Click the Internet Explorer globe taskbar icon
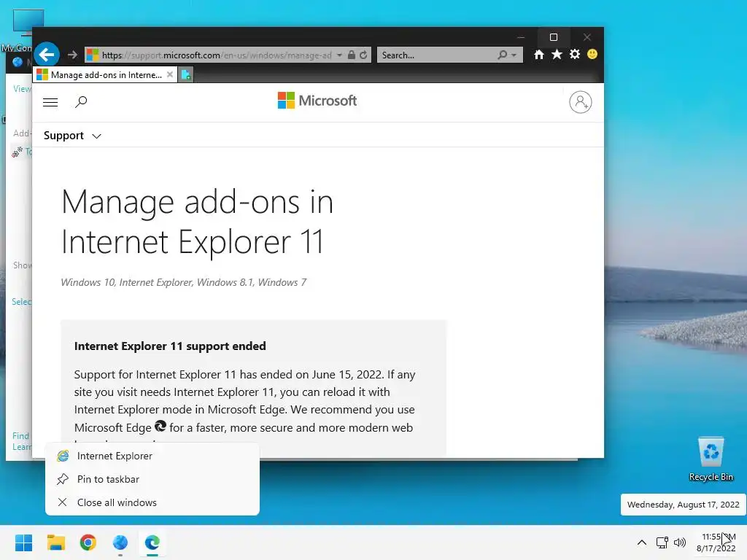 [x=120, y=542]
